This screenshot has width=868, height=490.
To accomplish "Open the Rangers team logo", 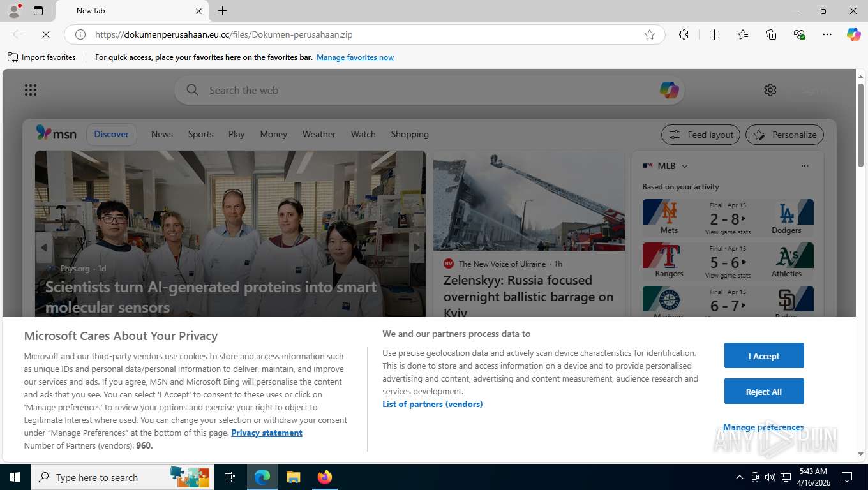I will [x=669, y=256].
